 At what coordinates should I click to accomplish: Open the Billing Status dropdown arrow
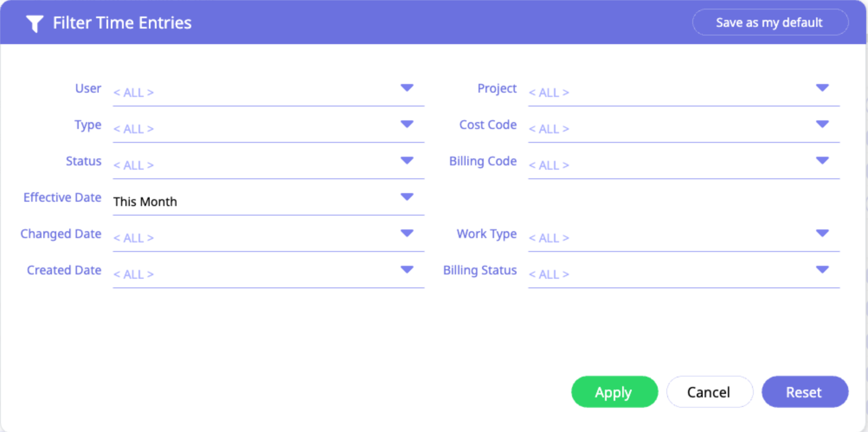pyautogui.click(x=822, y=270)
